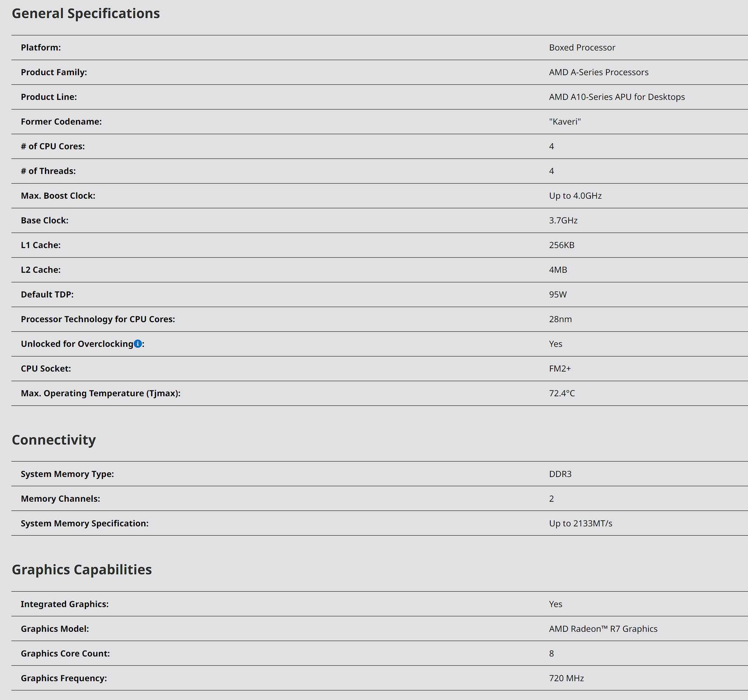Select the 720 MHz frequency value
Image resolution: width=748 pixels, height=700 pixels.
pyautogui.click(x=566, y=678)
